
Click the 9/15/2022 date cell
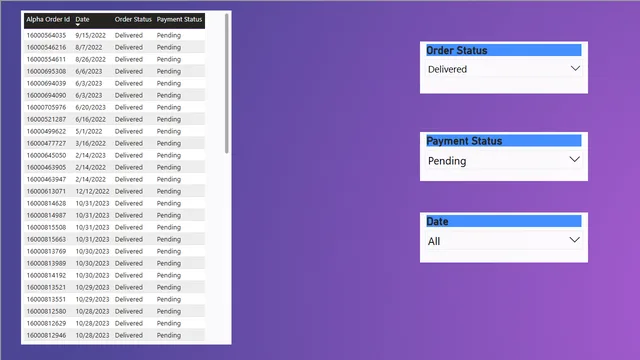pyautogui.click(x=90, y=36)
